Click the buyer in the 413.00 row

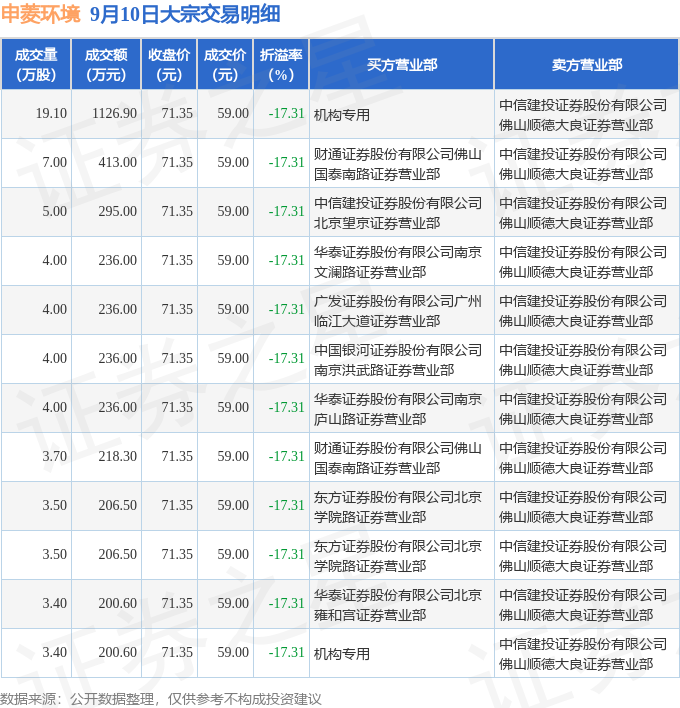point(398,164)
